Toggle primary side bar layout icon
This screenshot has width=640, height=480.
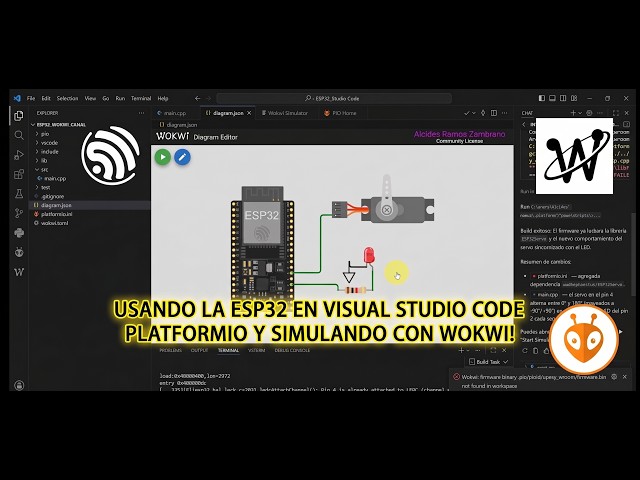542,98
